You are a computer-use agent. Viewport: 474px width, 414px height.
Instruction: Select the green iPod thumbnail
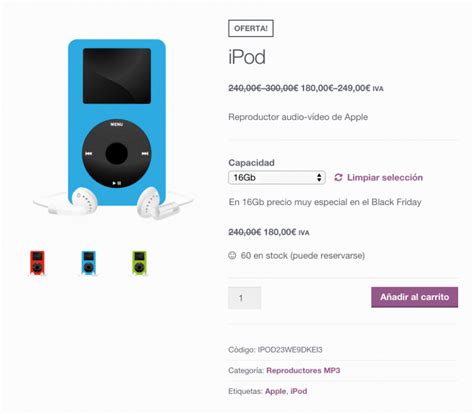tap(139, 263)
